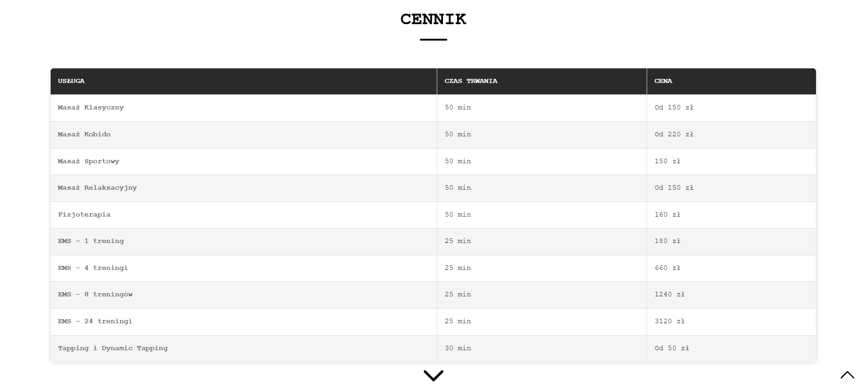
Task: Click the Fizjoterapia service name
Action: (84, 215)
